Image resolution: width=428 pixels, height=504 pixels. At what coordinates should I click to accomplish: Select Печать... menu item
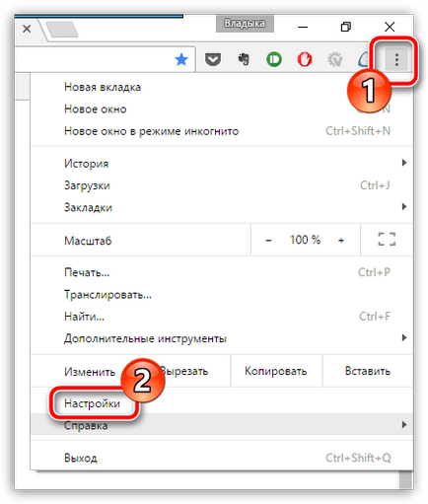coord(222,272)
